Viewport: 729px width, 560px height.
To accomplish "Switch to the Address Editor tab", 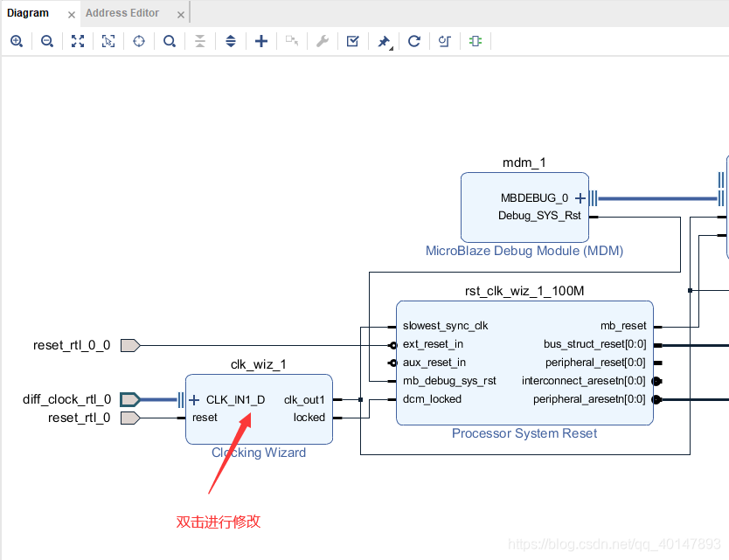I will 121,12.
